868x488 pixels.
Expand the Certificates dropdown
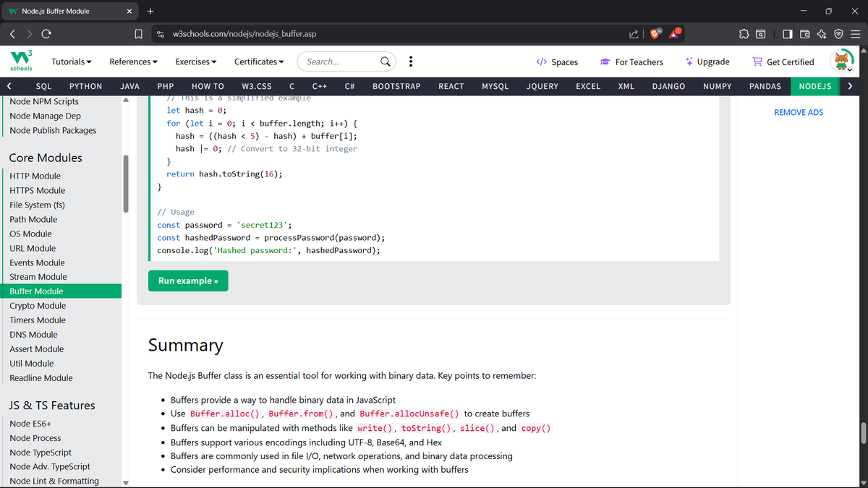click(259, 61)
